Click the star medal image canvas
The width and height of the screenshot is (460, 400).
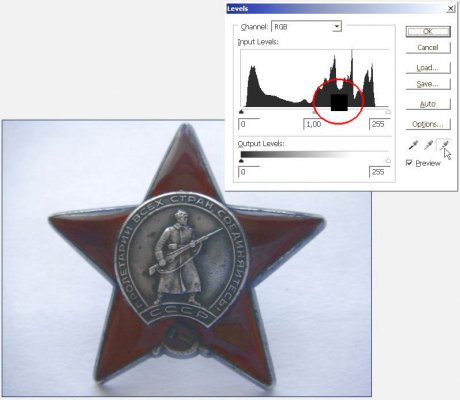click(187, 258)
